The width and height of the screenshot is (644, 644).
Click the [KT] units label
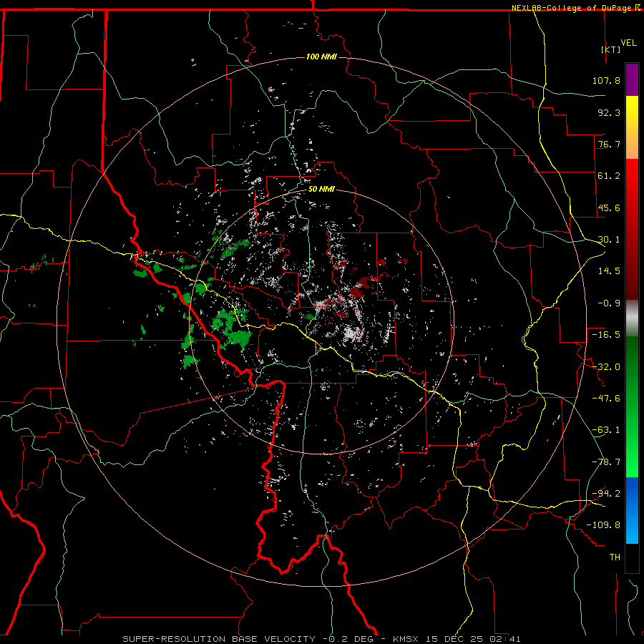point(610,49)
